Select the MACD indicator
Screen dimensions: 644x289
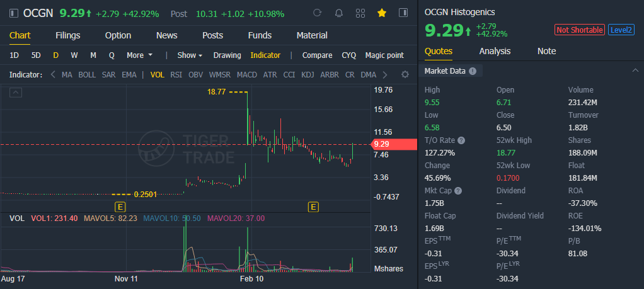coord(247,75)
